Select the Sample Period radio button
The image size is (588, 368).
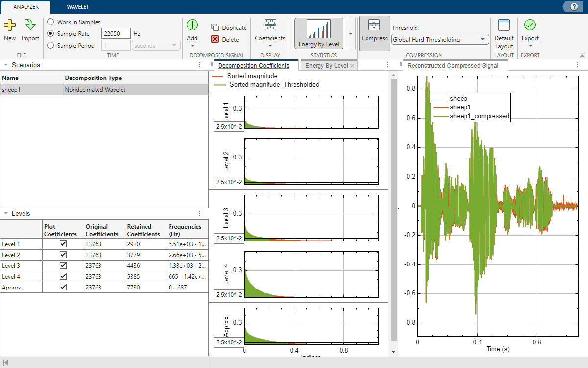(51, 46)
